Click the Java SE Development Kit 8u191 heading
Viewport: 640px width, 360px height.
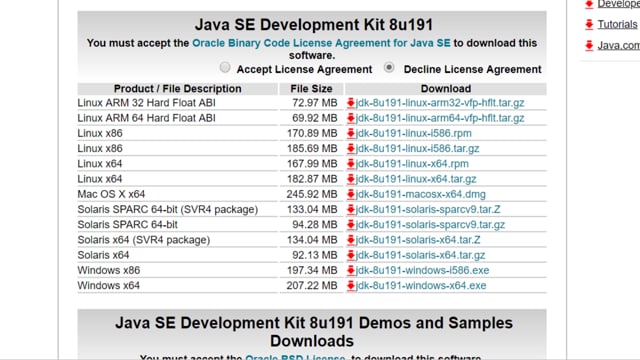coord(313,25)
